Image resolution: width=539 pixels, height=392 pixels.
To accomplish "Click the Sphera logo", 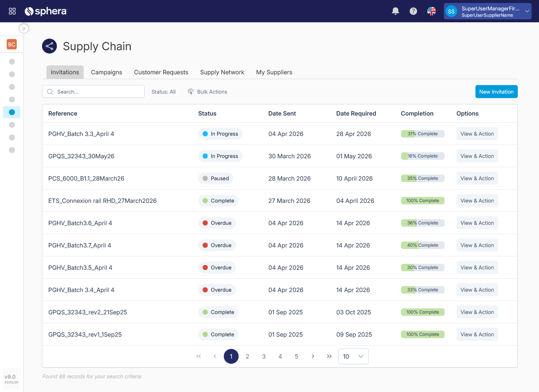I will pos(45,11).
